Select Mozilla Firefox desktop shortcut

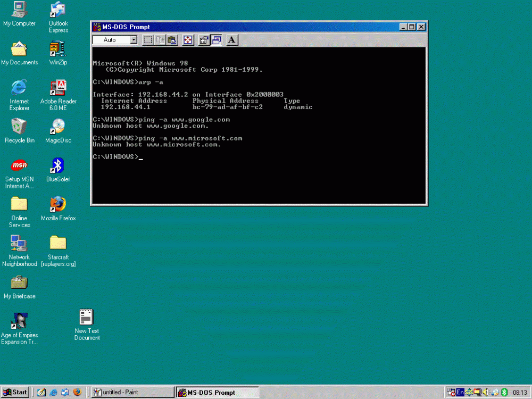(x=58, y=209)
